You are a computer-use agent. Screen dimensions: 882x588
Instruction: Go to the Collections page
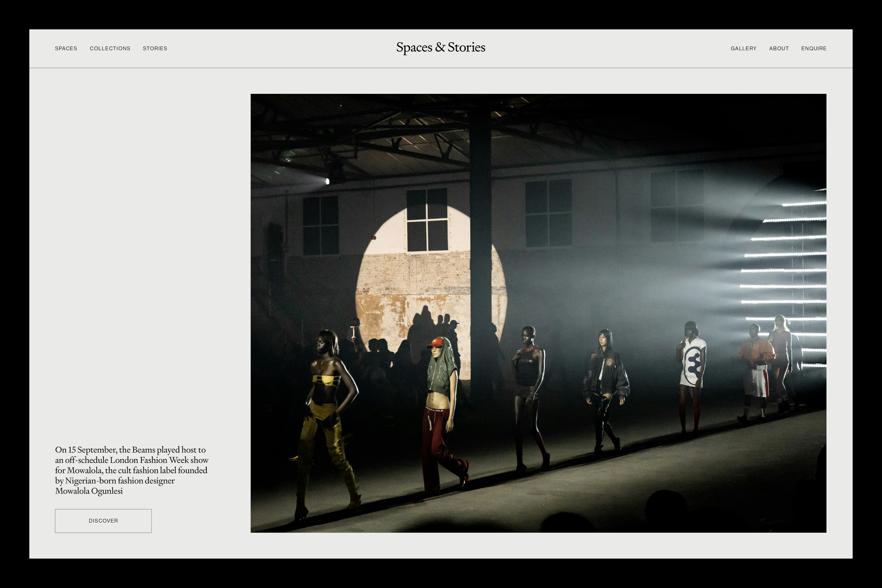[110, 48]
